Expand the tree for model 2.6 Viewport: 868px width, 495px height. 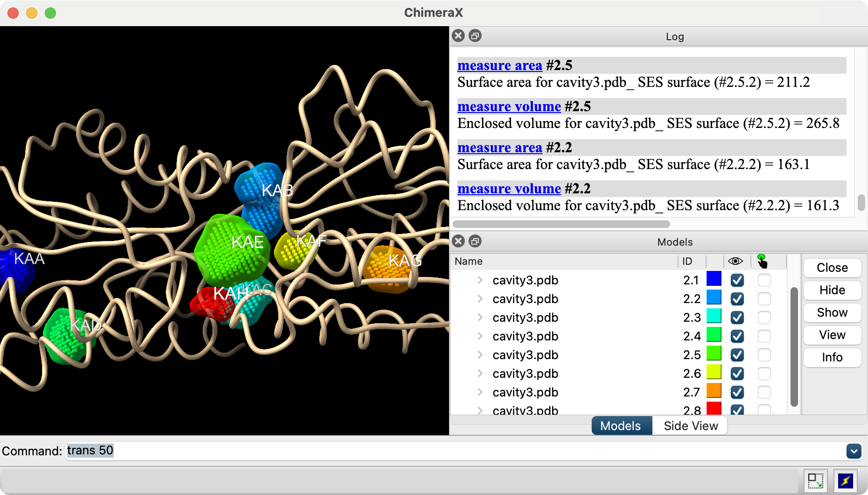(x=480, y=374)
